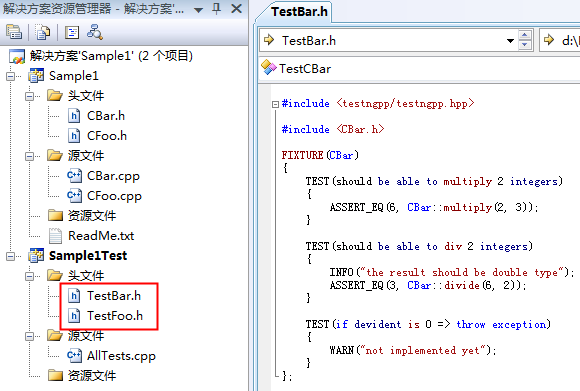This screenshot has height=391, width=580.
Task: Open the Solution Explorer panel dropdown arrow
Action: pyautogui.click(x=198, y=10)
